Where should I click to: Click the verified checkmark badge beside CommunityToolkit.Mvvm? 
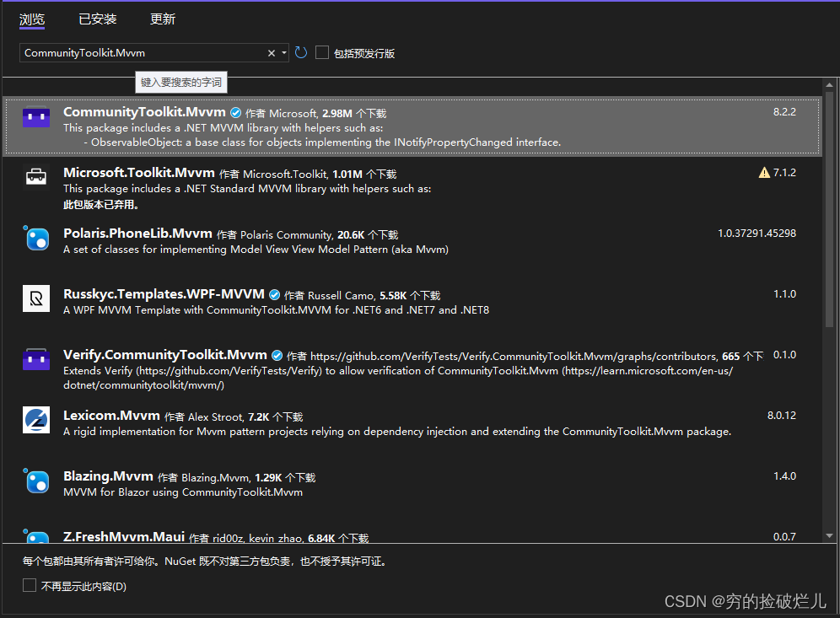(234, 110)
